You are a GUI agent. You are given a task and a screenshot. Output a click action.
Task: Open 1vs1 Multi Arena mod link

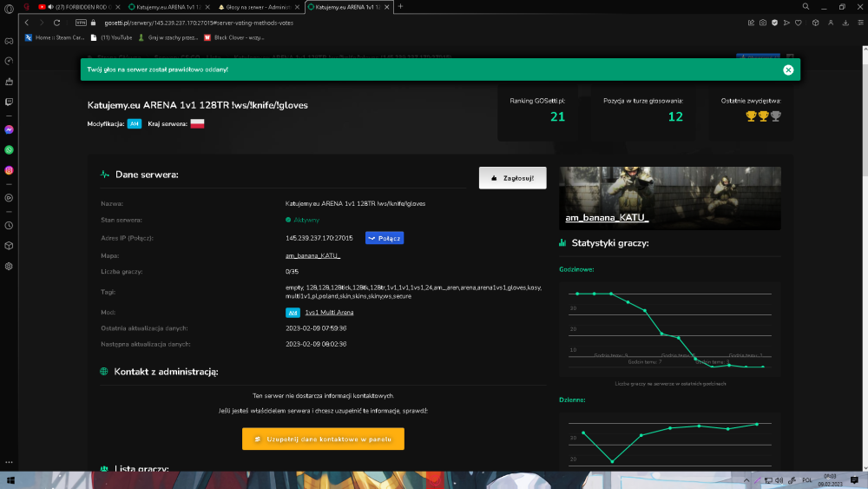[x=329, y=313]
